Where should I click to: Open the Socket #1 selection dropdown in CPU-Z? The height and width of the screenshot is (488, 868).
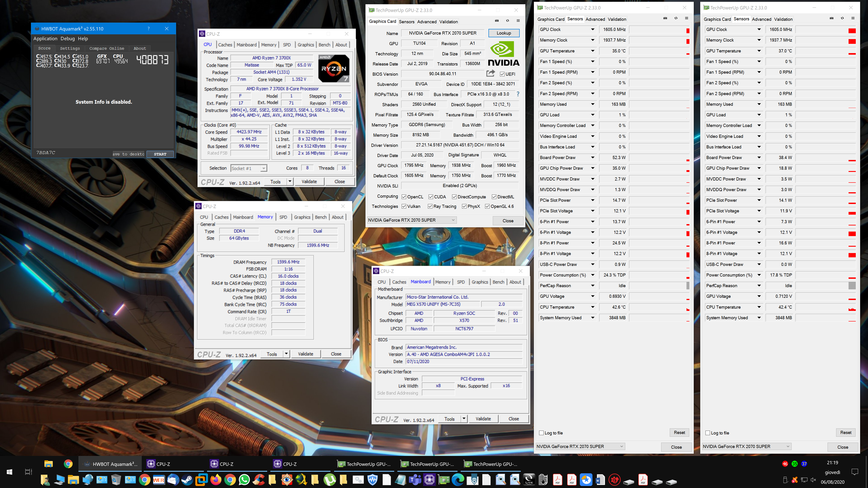[x=249, y=168]
